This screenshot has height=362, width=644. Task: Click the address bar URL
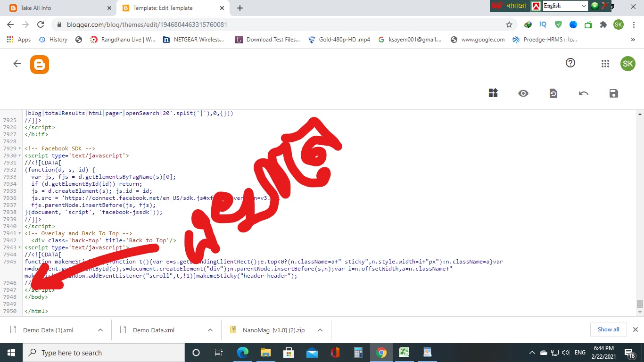(147, 25)
